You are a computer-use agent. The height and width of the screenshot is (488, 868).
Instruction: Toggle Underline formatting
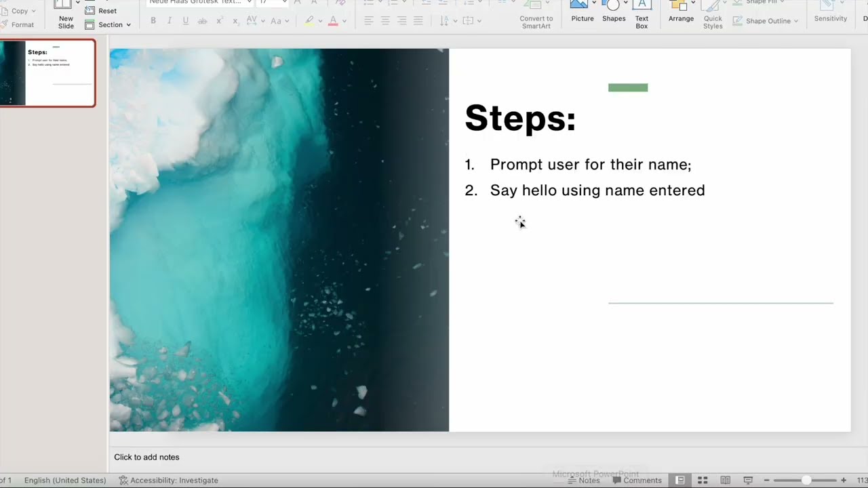pyautogui.click(x=186, y=21)
